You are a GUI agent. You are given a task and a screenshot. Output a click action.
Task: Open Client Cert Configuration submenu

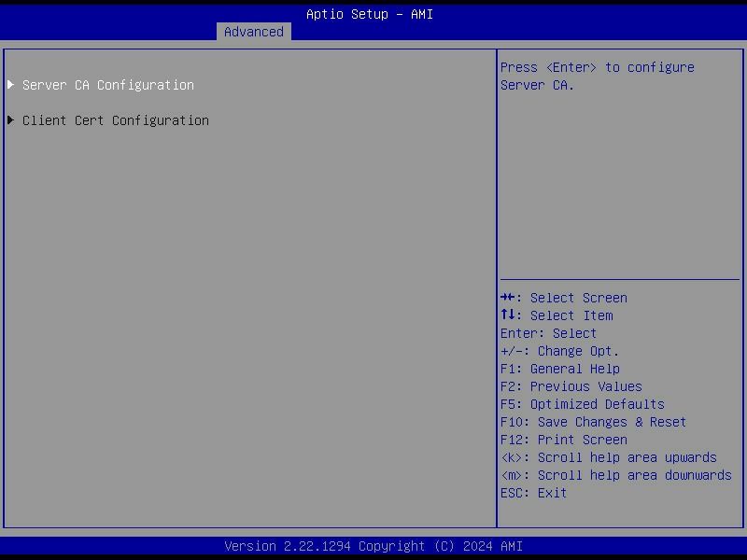(115, 120)
